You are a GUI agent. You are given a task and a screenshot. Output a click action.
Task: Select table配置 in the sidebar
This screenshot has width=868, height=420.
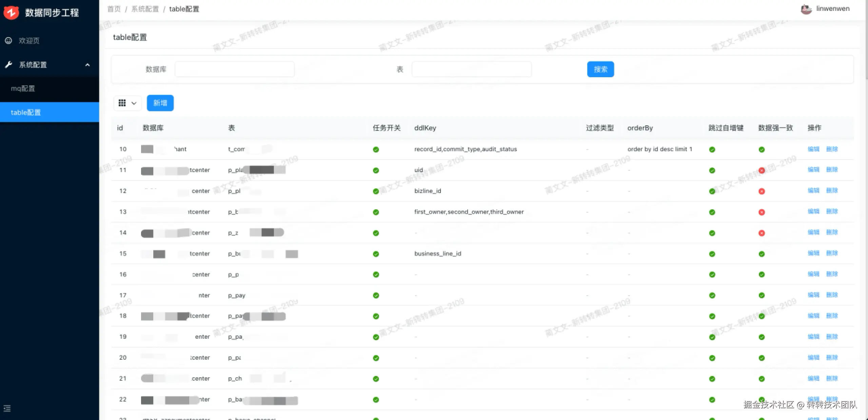pyautogui.click(x=26, y=112)
